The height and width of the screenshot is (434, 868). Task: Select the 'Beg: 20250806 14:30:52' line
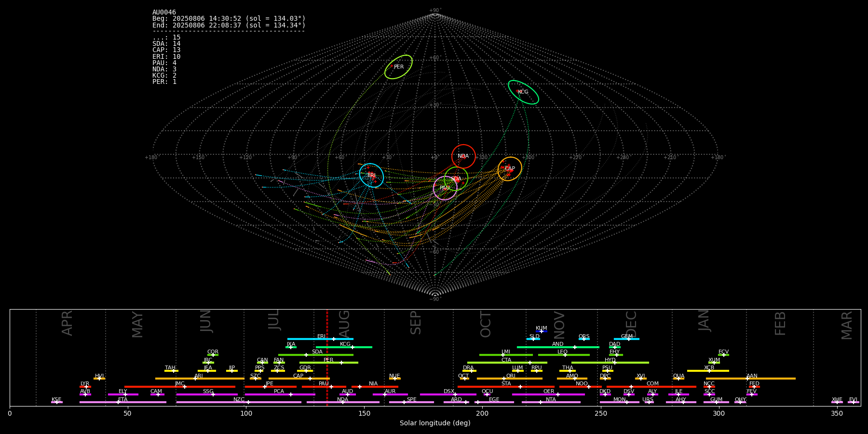(229, 19)
